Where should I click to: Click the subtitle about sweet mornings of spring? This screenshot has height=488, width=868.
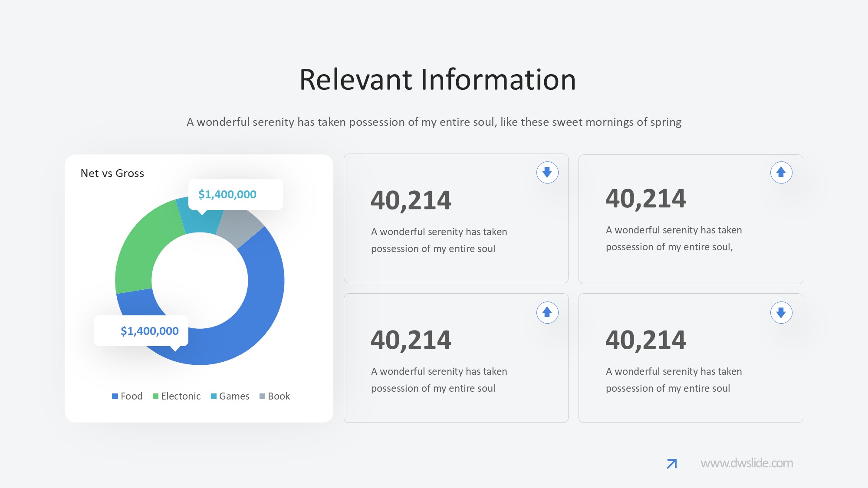(x=434, y=122)
